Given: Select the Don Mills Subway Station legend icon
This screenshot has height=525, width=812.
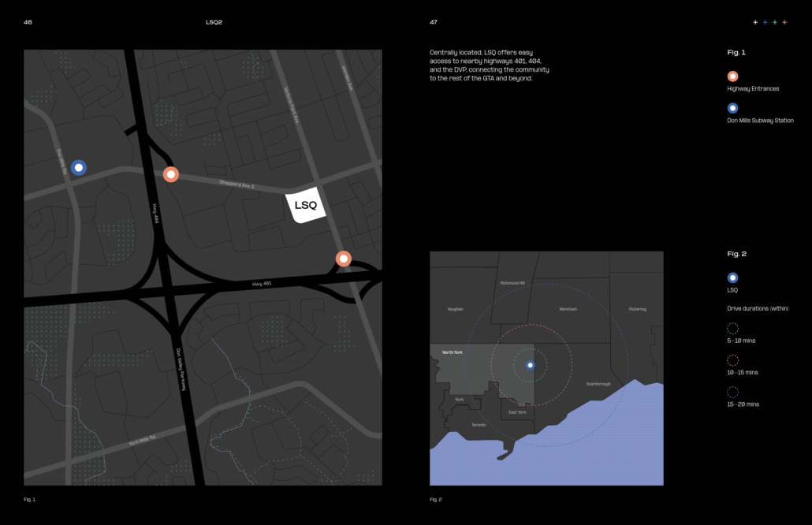Looking at the screenshot, I should click(733, 108).
